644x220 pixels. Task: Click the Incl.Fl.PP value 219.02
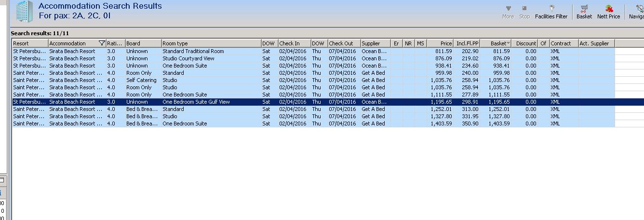pyautogui.click(x=470, y=58)
